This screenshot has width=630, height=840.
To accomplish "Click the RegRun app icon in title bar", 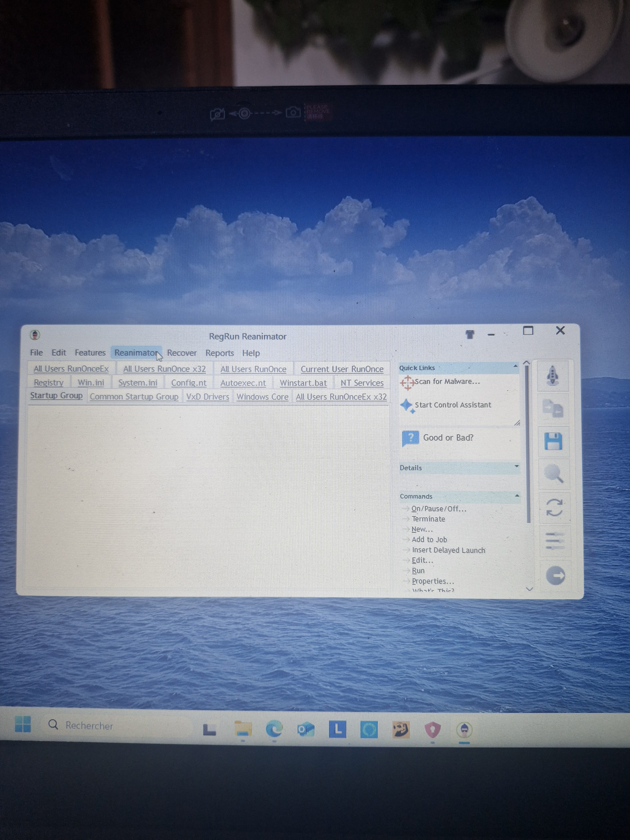I will click(x=35, y=335).
